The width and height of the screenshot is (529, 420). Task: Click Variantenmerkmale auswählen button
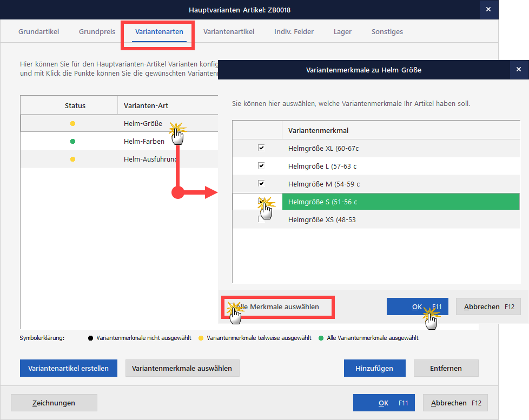click(x=182, y=368)
